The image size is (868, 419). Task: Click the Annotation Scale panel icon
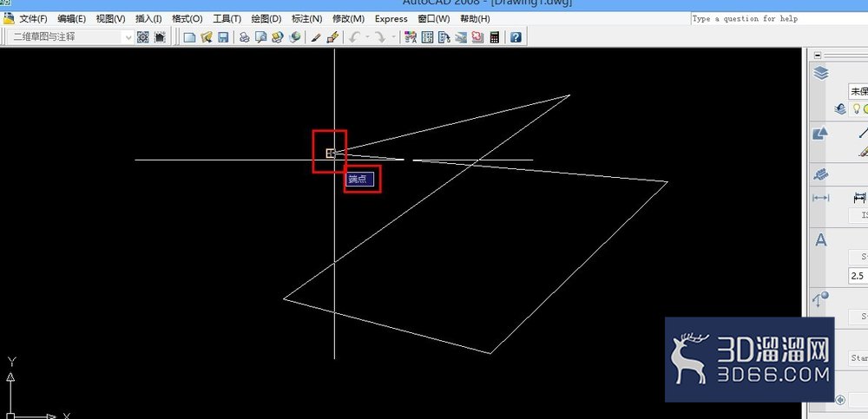[820, 175]
